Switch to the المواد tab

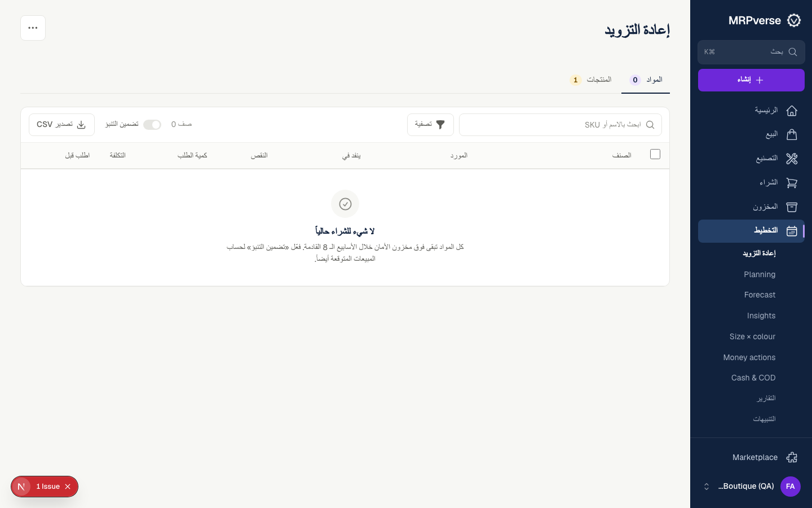[x=646, y=80]
